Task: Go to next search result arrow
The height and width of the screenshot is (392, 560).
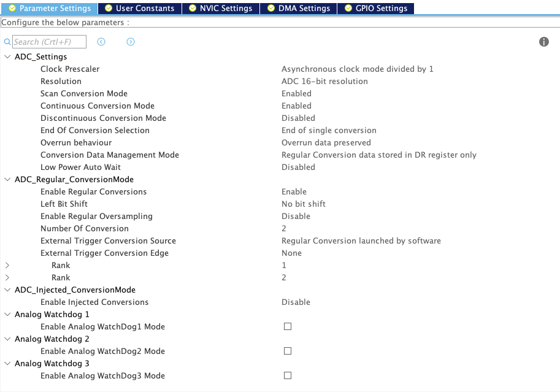Action: click(x=131, y=42)
